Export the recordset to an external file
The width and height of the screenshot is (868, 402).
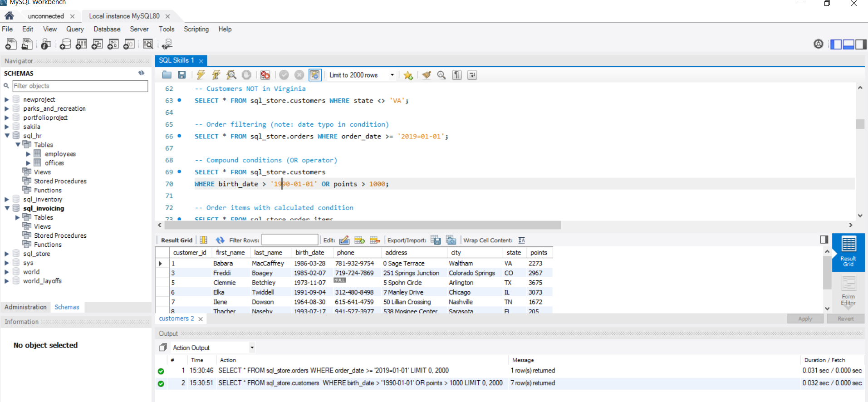coord(436,240)
